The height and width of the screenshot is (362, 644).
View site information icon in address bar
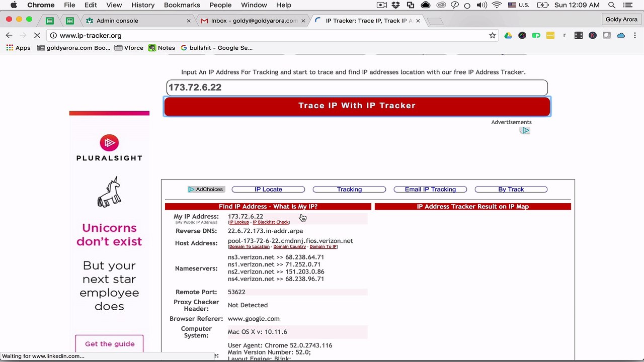pos(53,35)
